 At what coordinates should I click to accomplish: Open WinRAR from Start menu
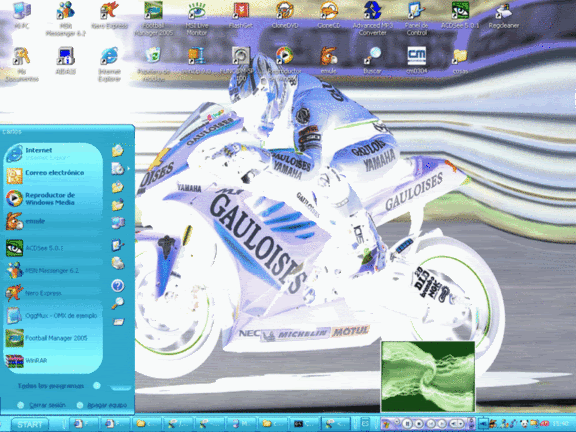(x=53, y=361)
